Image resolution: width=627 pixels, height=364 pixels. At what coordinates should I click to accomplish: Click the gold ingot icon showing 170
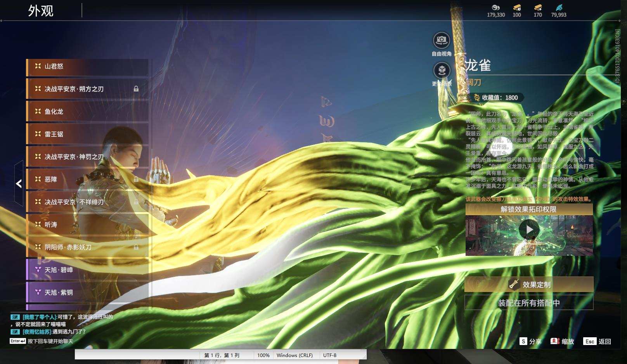(538, 7)
